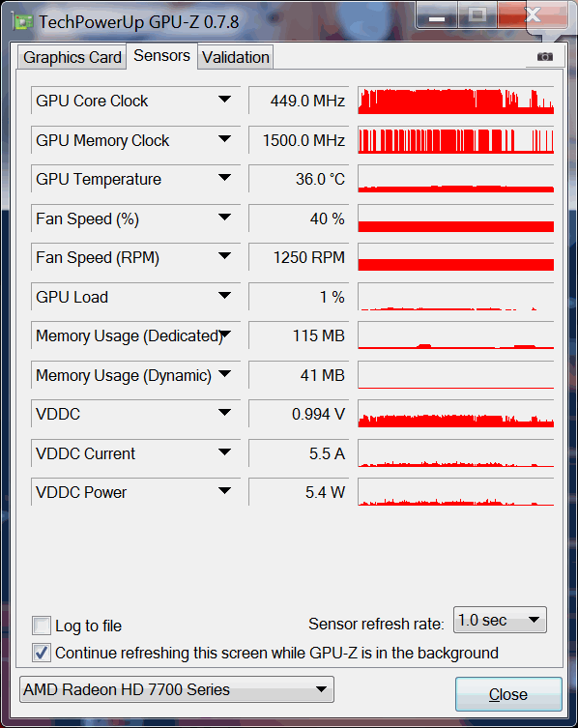This screenshot has width=578, height=728.
Task: Click the GPU-Z app icon in title bar
Action: coord(23,22)
